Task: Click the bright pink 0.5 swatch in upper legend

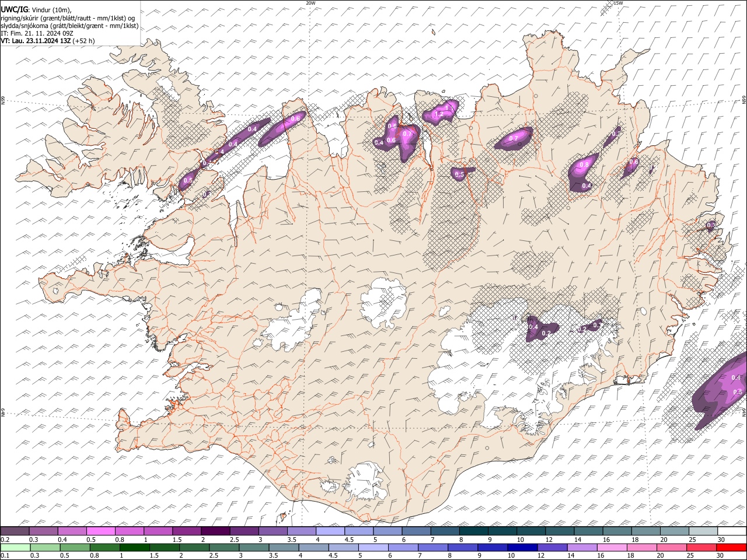Action: (x=101, y=531)
